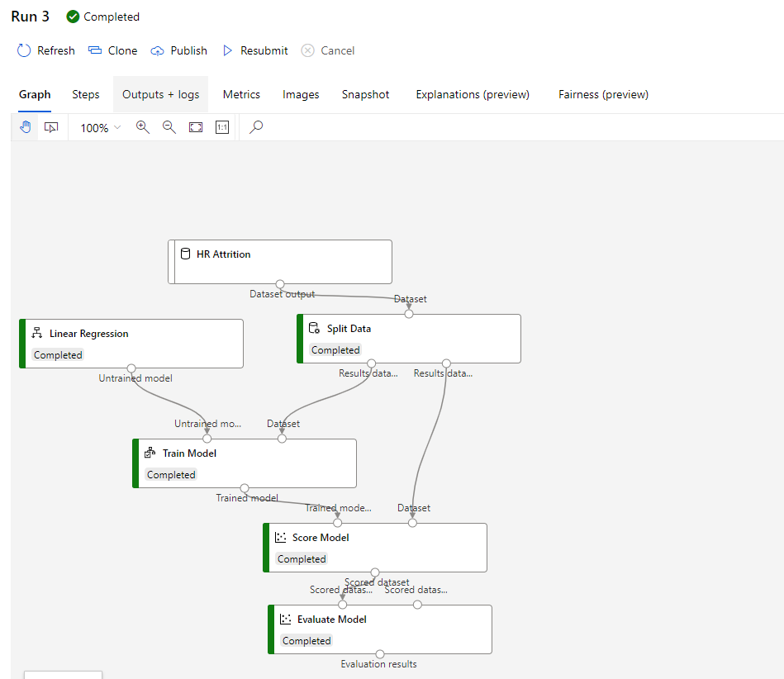Clone this pipeline run

[x=113, y=50]
